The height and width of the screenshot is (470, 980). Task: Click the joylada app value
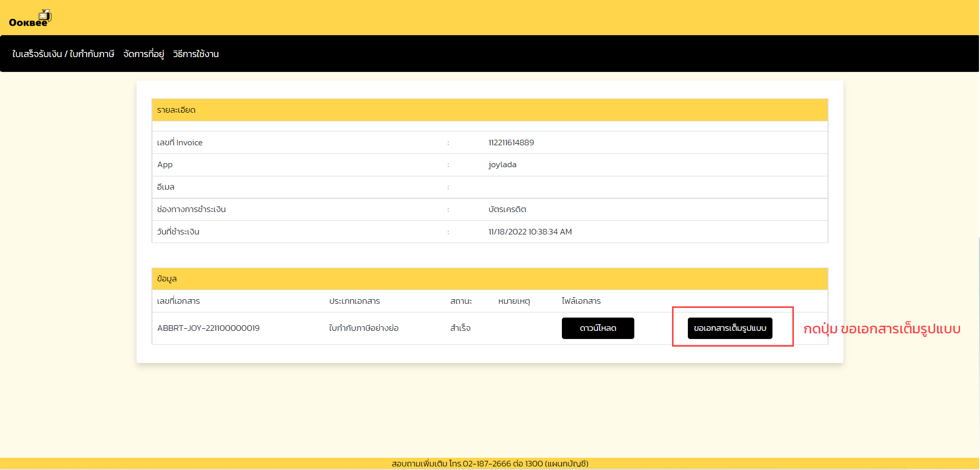tap(502, 165)
